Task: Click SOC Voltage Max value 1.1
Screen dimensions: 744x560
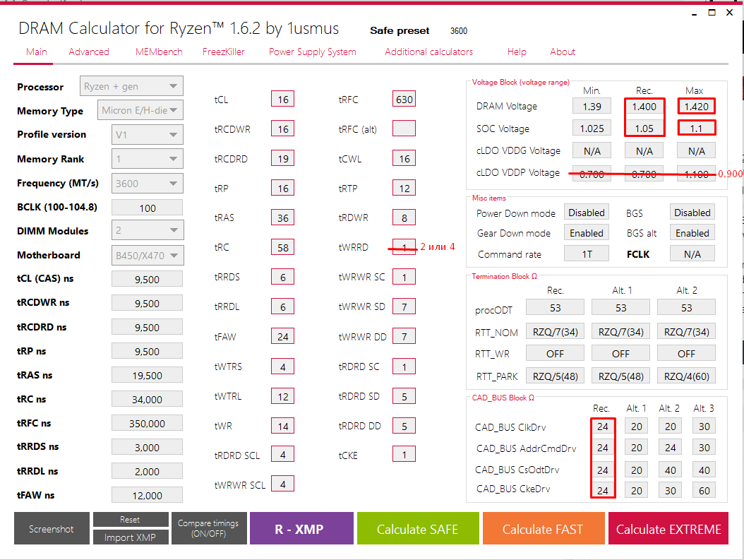Action: point(696,128)
